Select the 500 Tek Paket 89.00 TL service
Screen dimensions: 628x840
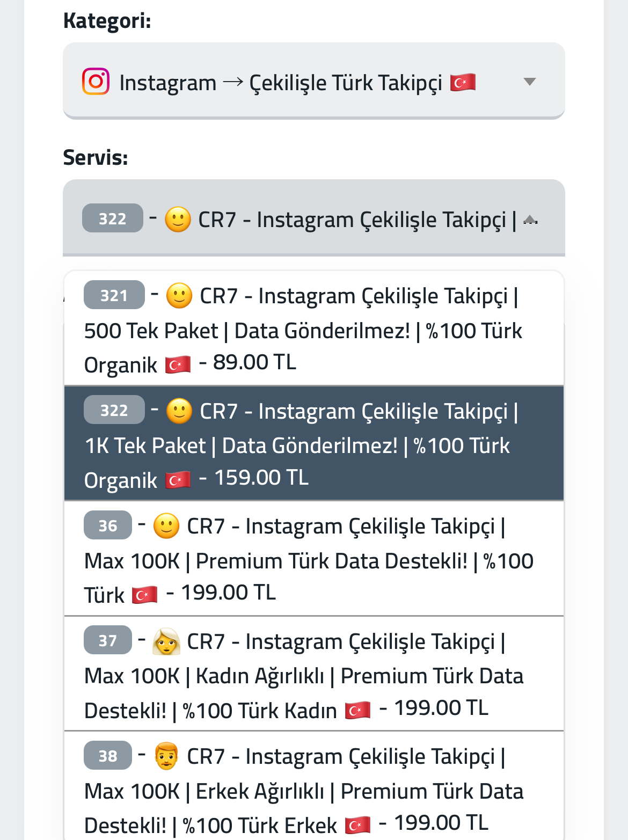pos(314,328)
